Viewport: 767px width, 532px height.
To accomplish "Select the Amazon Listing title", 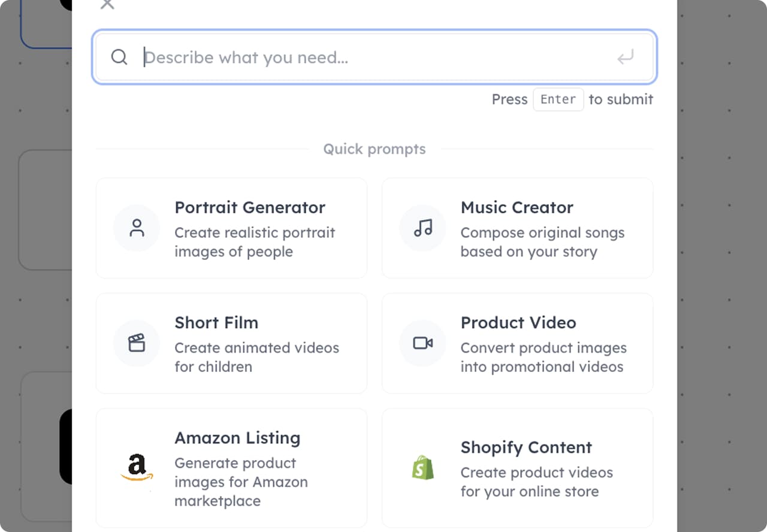I will [x=237, y=438].
